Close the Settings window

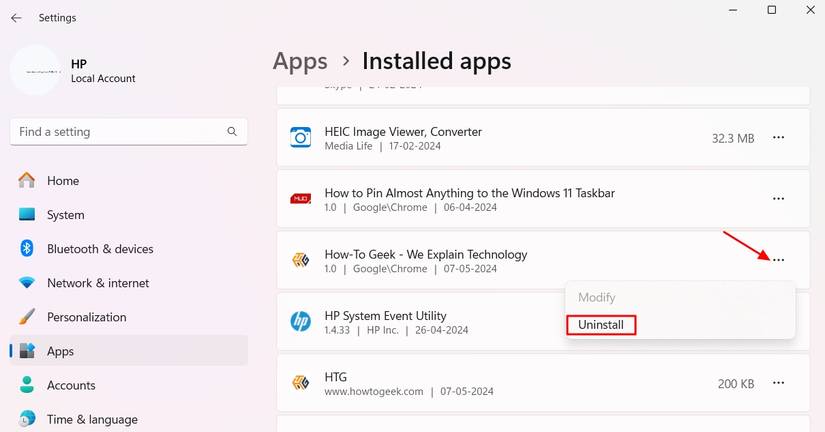coord(811,10)
